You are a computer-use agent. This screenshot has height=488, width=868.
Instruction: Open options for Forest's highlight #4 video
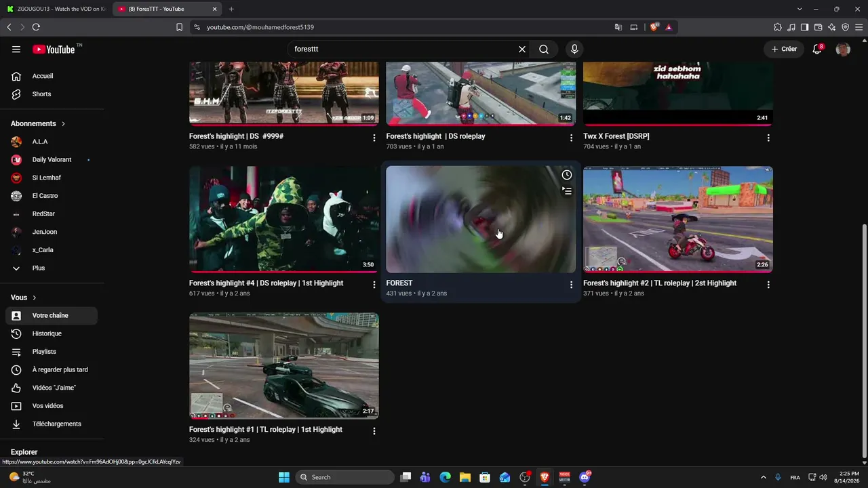pyautogui.click(x=374, y=285)
